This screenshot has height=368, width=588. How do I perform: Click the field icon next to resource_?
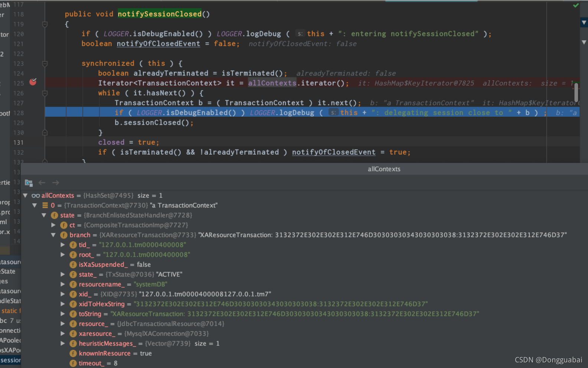coord(73,324)
